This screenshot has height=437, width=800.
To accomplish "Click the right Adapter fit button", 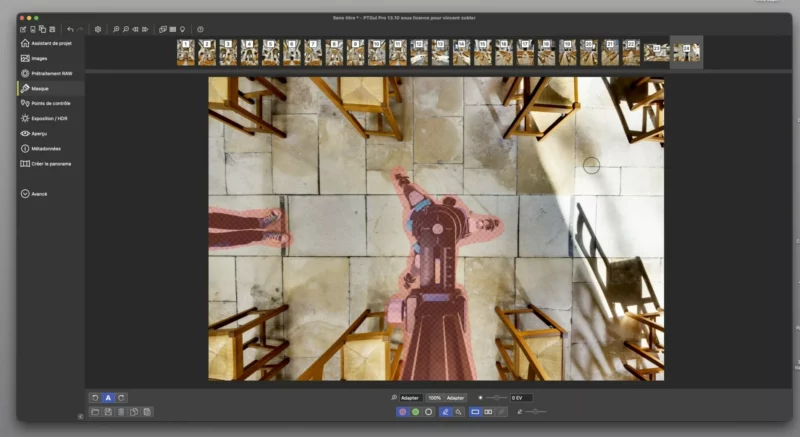I will coord(455,398).
